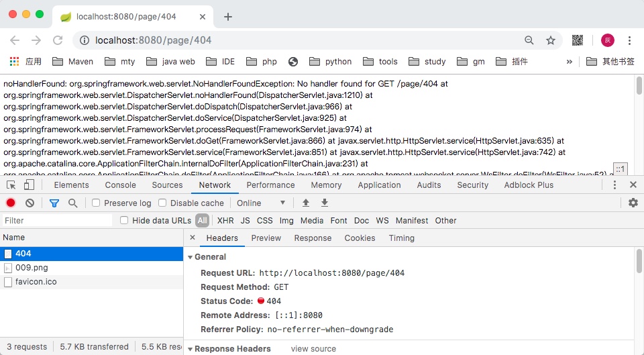
Task: Click the network Filter text field
Action: 57,220
